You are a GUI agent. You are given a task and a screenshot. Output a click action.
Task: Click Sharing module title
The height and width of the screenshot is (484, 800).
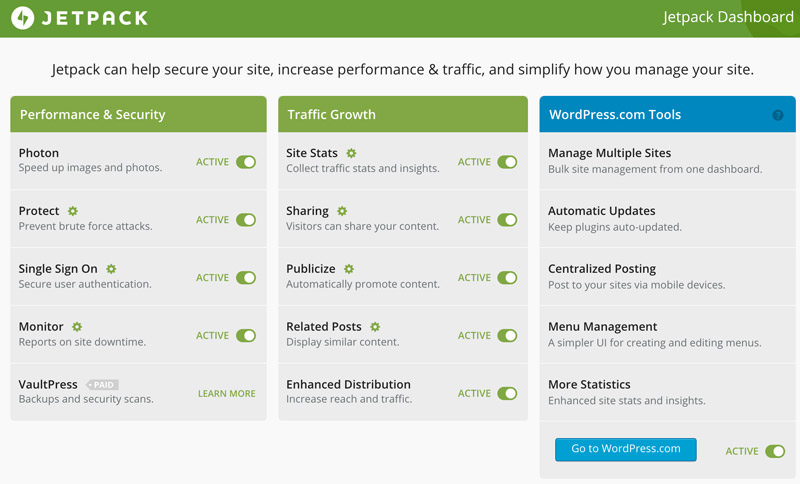coord(307,211)
